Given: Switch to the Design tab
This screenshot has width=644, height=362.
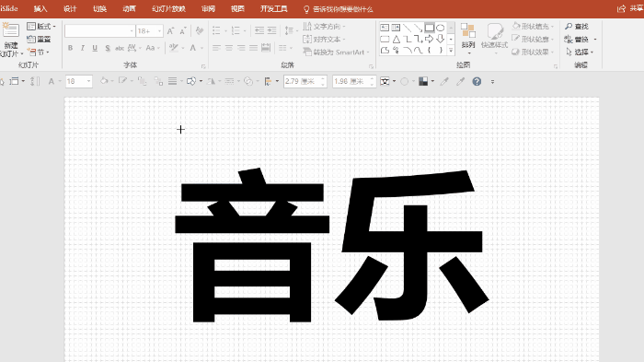Looking at the screenshot, I should pos(70,8).
